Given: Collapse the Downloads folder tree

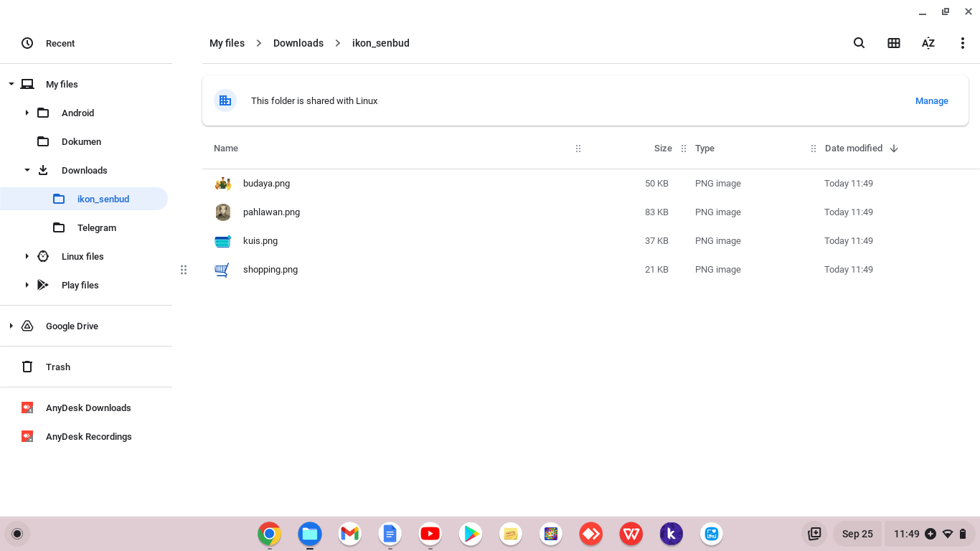Looking at the screenshot, I should pyautogui.click(x=27, y=170).
